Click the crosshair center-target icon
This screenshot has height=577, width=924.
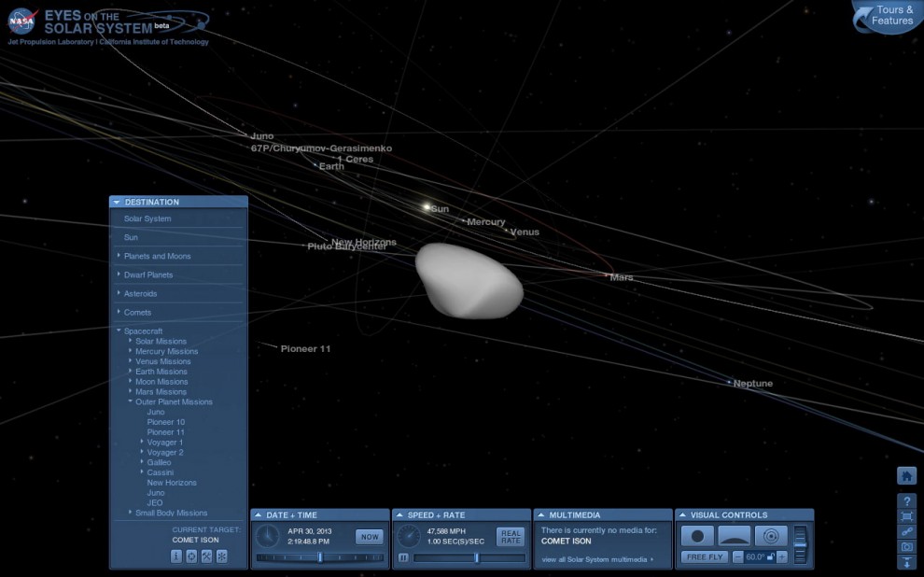click(x=191, y=556)
